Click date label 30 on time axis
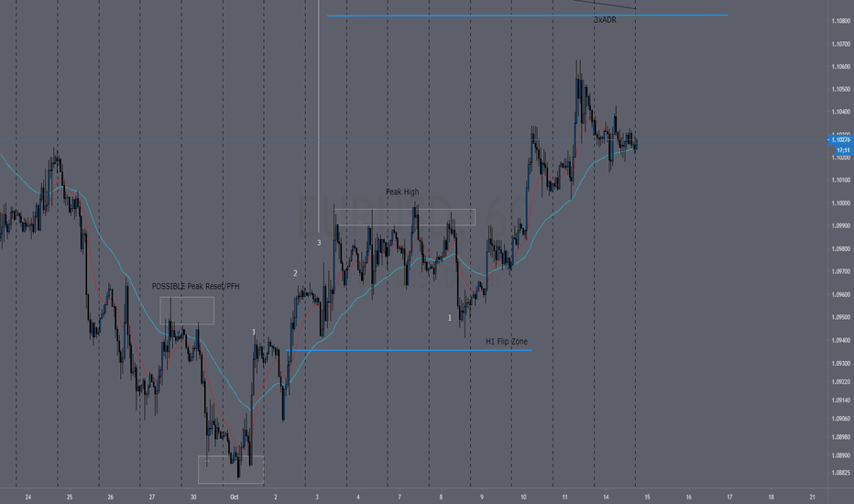Image resolution: width=854 pixels, height=504 pixels. (x=193, y=497)
